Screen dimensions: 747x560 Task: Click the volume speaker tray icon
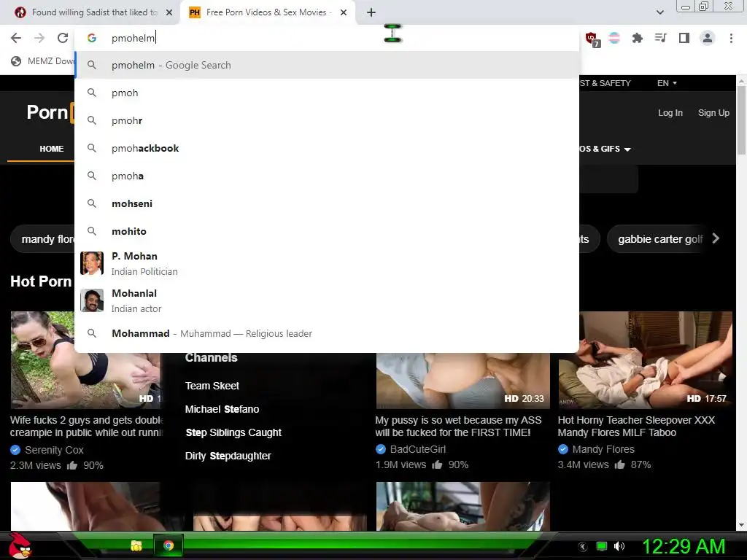tap(619, 546)
